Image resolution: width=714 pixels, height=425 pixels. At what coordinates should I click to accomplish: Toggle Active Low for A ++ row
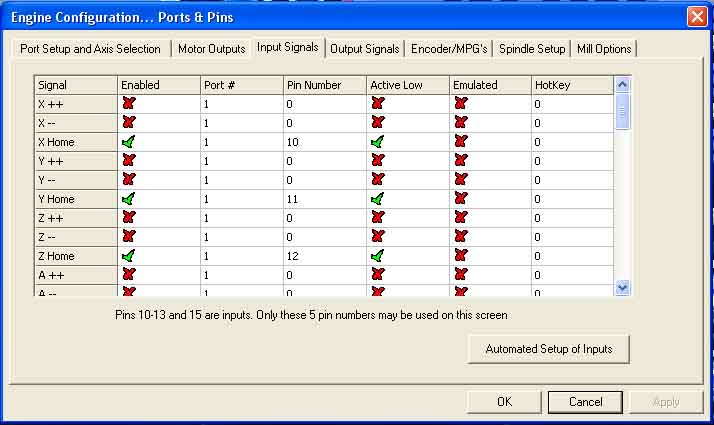pos(378,274)
